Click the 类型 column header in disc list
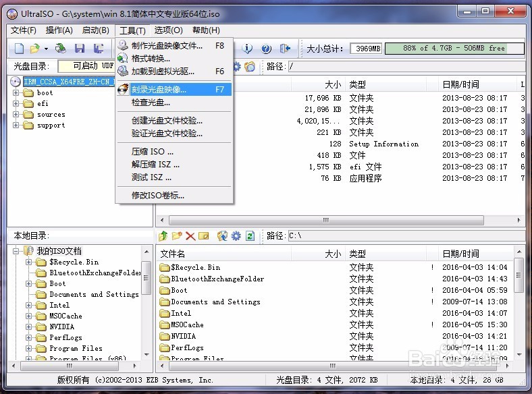 point(385,84)
